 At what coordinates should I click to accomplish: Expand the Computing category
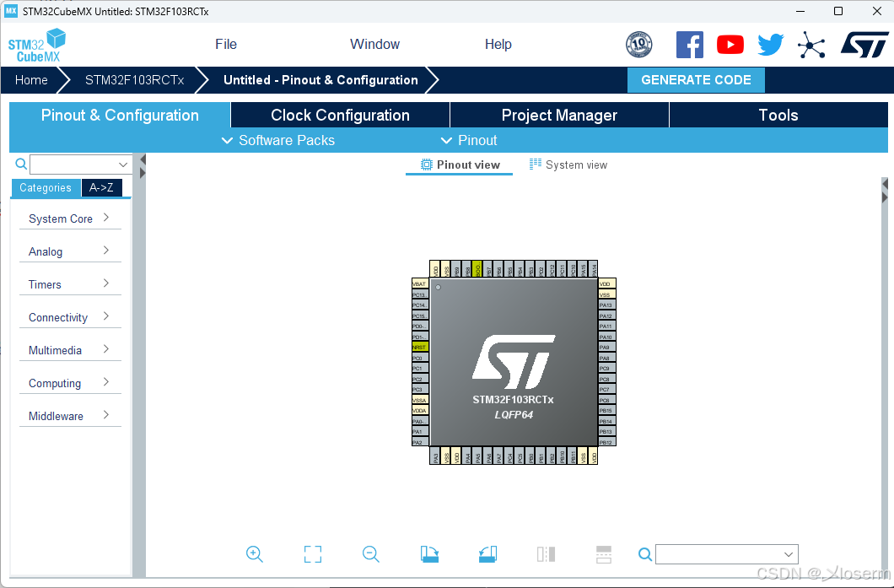(70, 383)
